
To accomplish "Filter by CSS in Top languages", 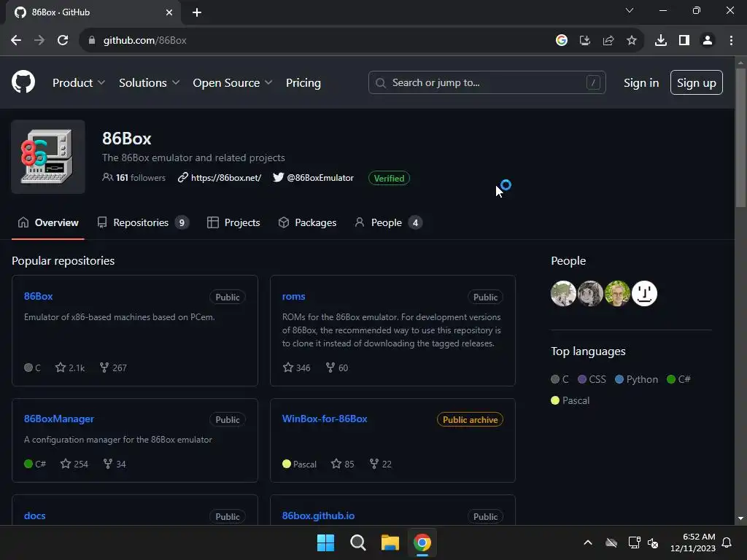I will (592, 379).
